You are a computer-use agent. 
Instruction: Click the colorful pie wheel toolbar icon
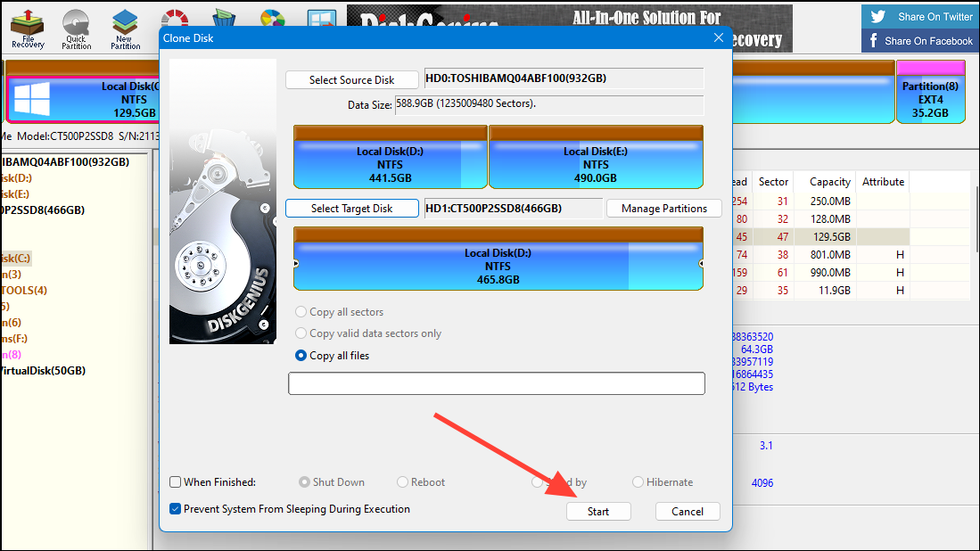[273, 18]
